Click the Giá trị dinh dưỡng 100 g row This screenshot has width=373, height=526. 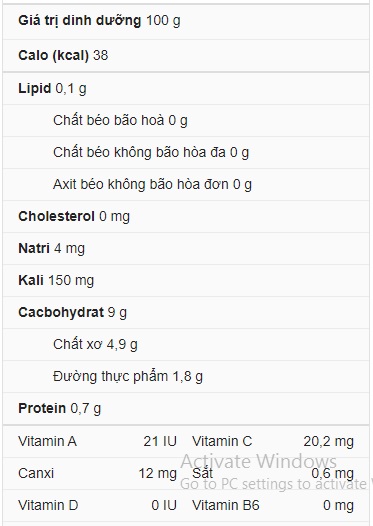[x=186, y=21]
